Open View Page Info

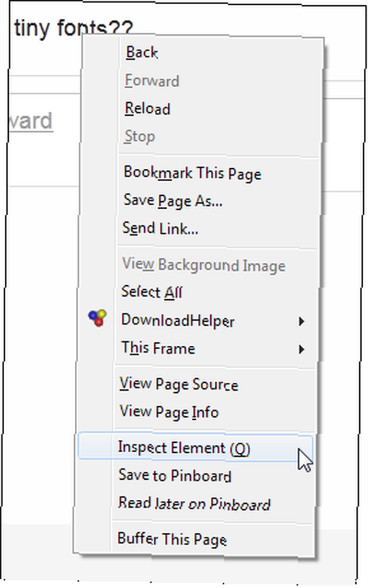pos(169,412)
